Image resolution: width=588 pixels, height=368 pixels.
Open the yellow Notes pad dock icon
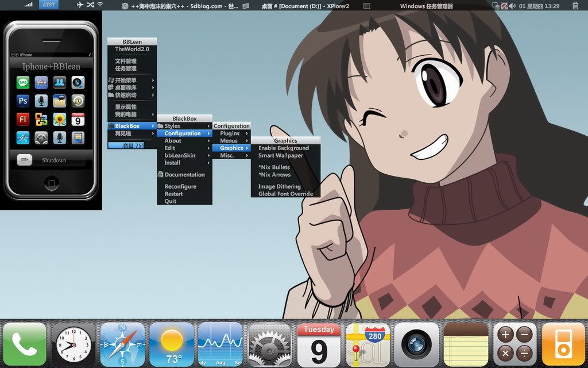pos(466,344)
